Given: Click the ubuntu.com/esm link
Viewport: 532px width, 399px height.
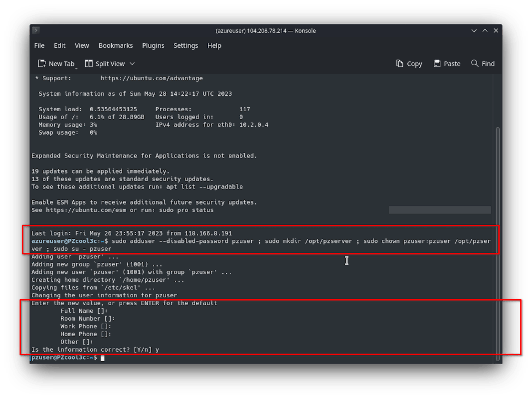Looking at the screenshot, I should (86, 210).
